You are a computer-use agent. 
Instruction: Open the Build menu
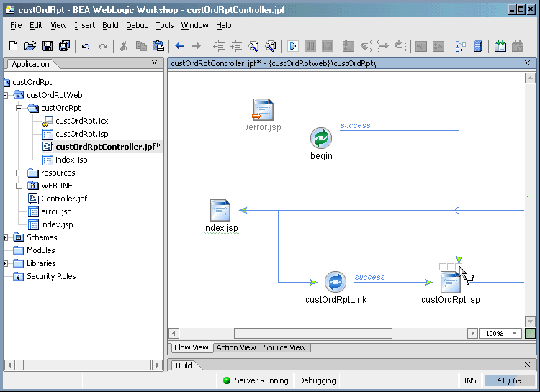110,25
